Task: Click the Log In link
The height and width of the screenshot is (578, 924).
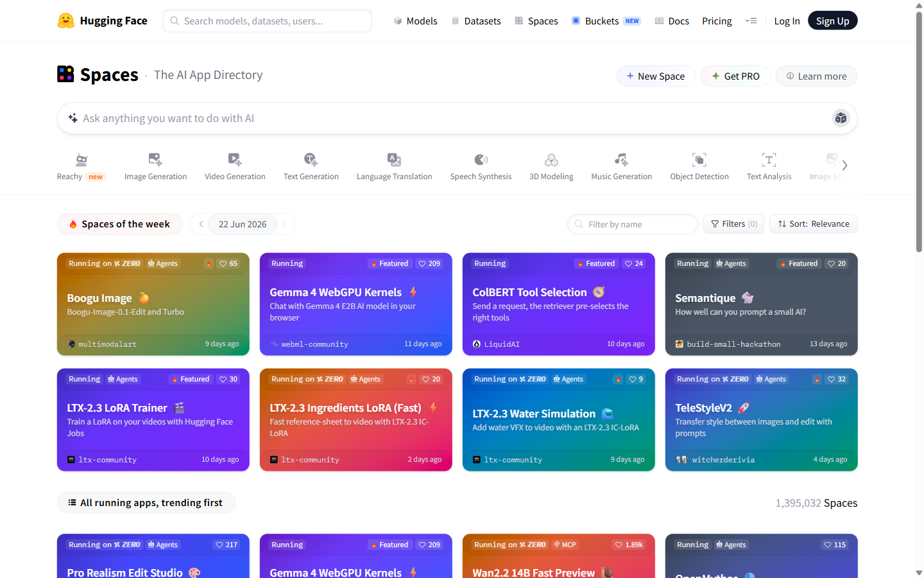Action: click(x=787, y=21)
